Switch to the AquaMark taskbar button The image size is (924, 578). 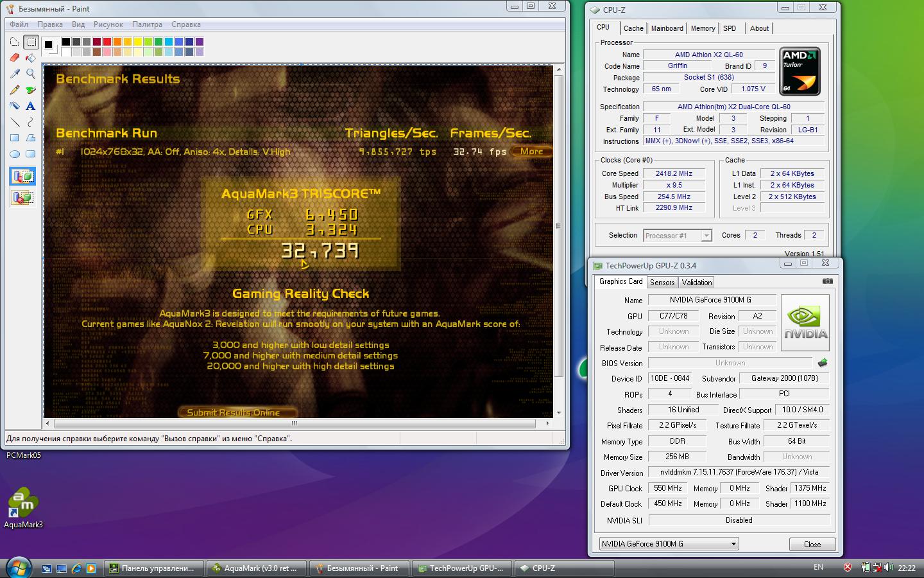point(255,568)
